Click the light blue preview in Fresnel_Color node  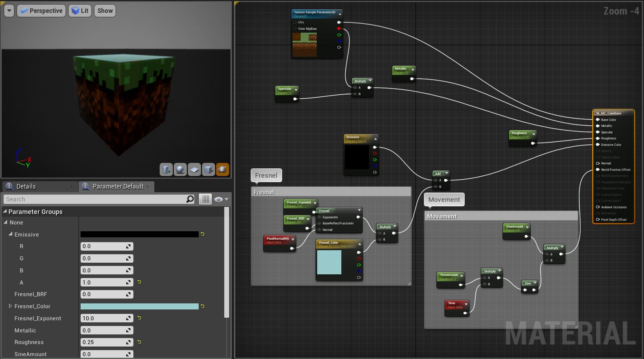(329, 262)
